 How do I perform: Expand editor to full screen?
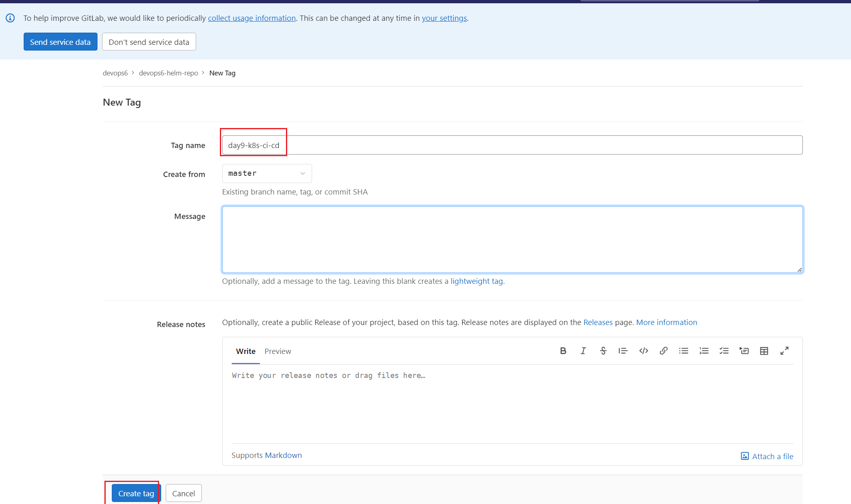point(784,351)
